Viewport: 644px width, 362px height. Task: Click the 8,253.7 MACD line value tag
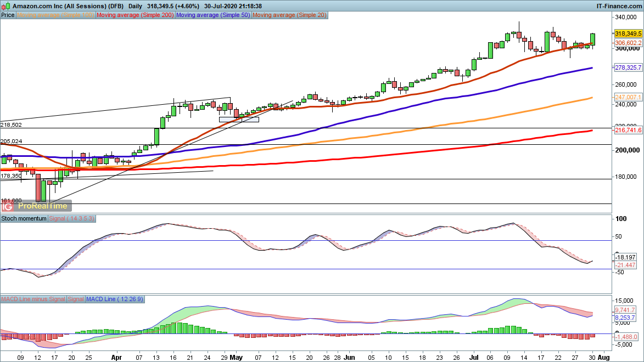(625, 318)
